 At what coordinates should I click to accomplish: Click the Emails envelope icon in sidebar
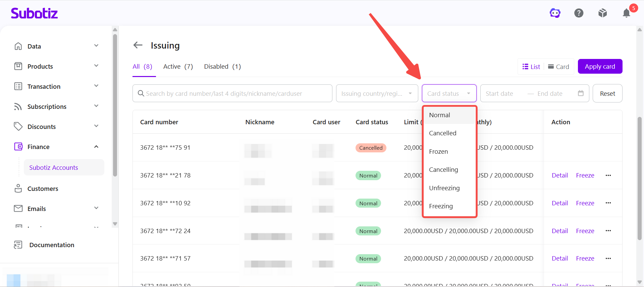[x=18, y=209]
